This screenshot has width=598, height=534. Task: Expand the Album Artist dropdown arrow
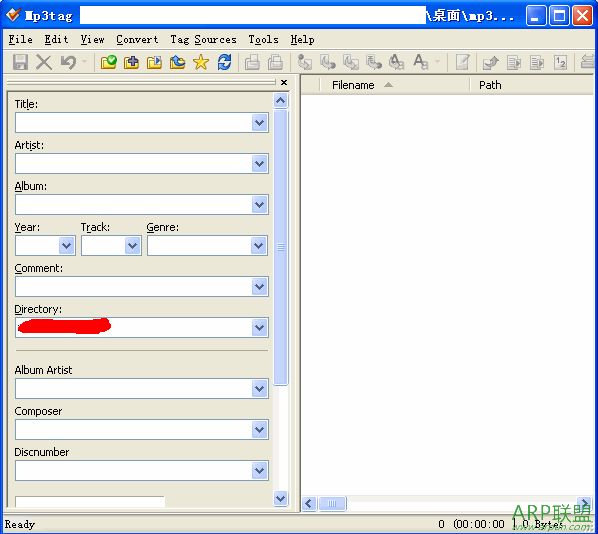[x=259, y=389]
